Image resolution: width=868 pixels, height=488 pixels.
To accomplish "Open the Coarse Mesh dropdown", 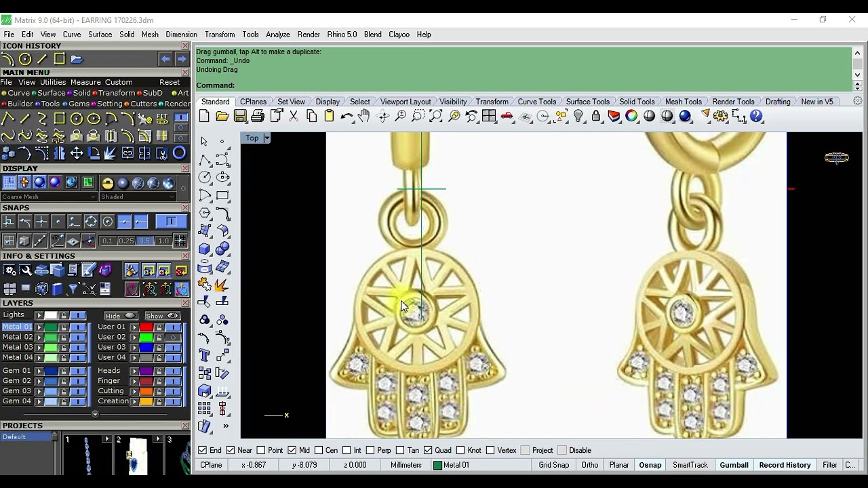I will click(x=49, y=197).
